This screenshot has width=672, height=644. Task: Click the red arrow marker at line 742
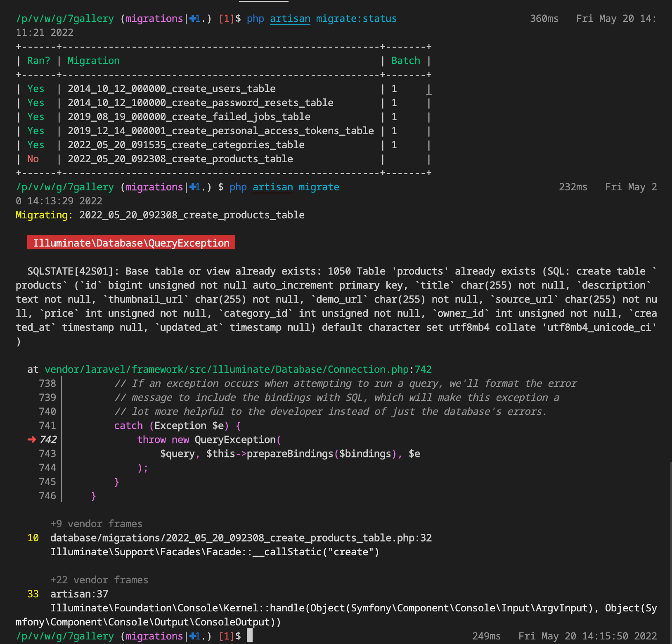tap(32, 440)
